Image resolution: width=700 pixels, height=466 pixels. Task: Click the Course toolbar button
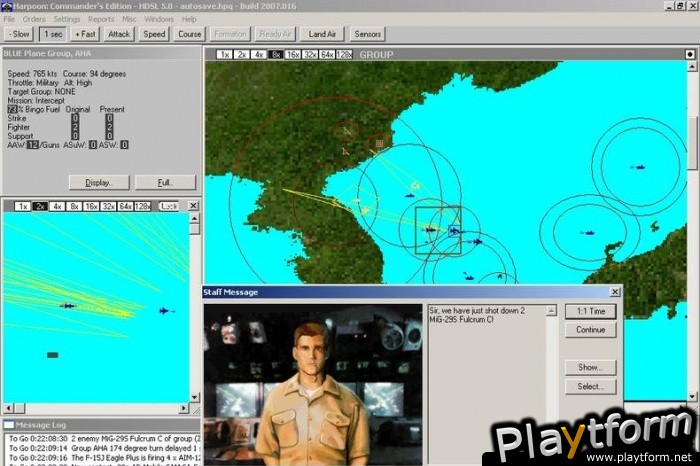(190, 34)
